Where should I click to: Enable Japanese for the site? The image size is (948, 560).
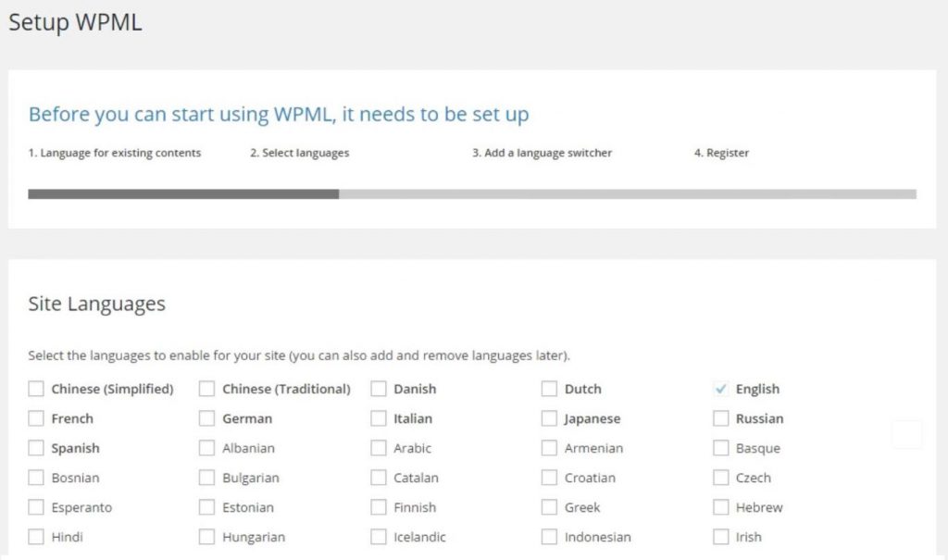[549, 418]
